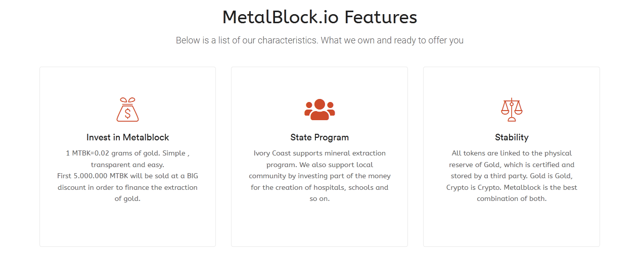Click the money bag dollar icon
Viewport: 644px width, 259px height.
coord(127,110)
